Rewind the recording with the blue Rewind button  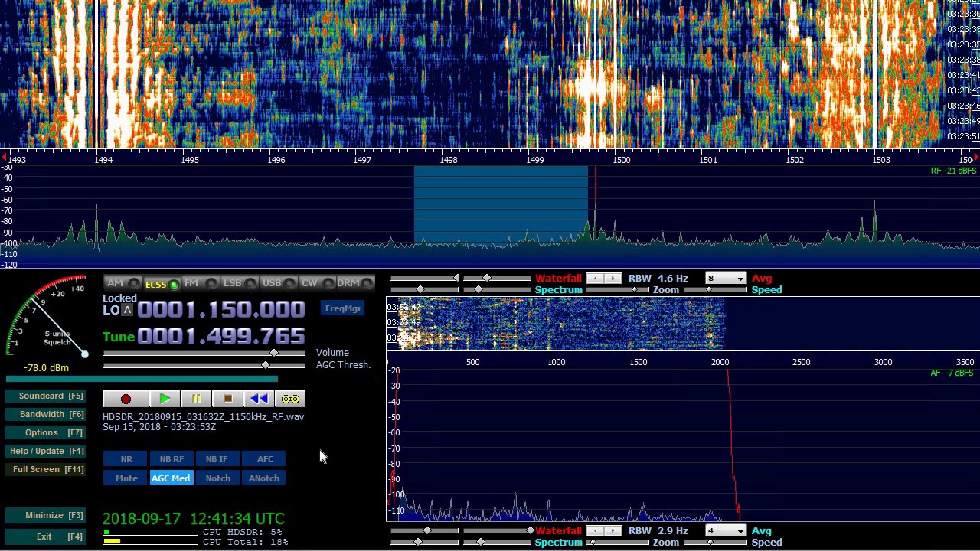259,399
